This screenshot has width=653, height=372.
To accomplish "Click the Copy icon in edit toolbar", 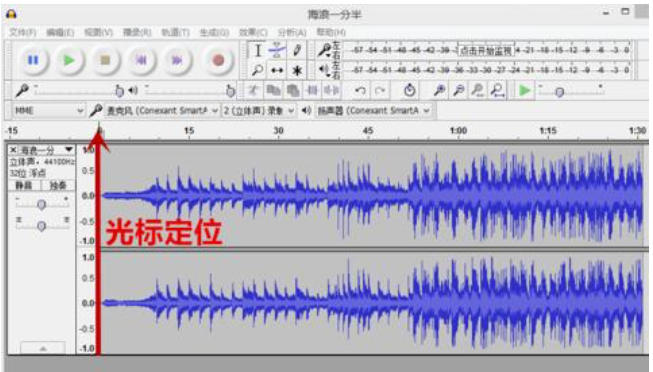I will (273, 90).
